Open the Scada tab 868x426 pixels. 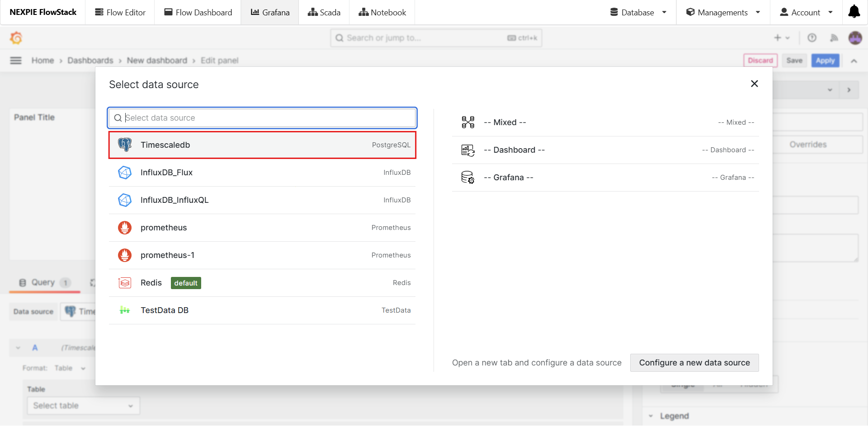pyautogui.click(x=324, y=12)
